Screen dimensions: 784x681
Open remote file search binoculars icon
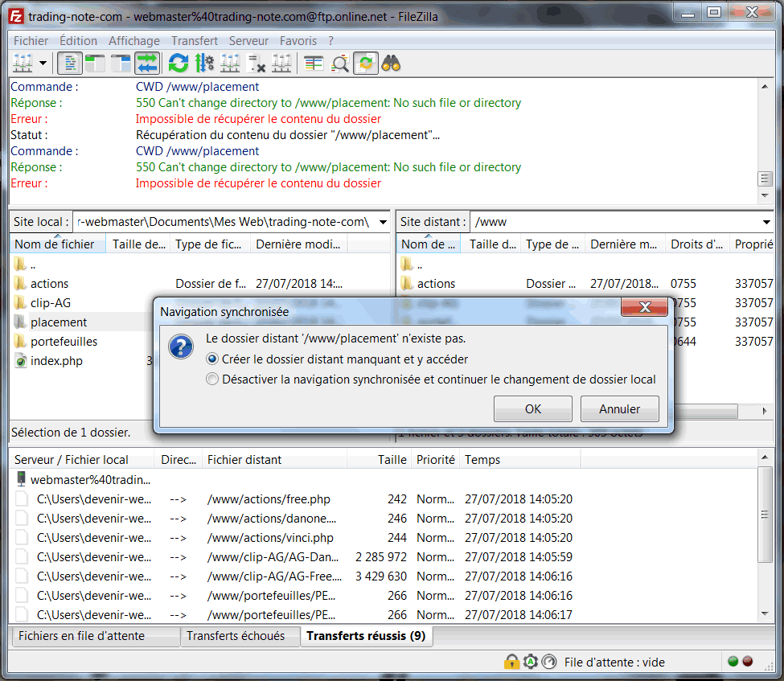click(x=391, y=64)
